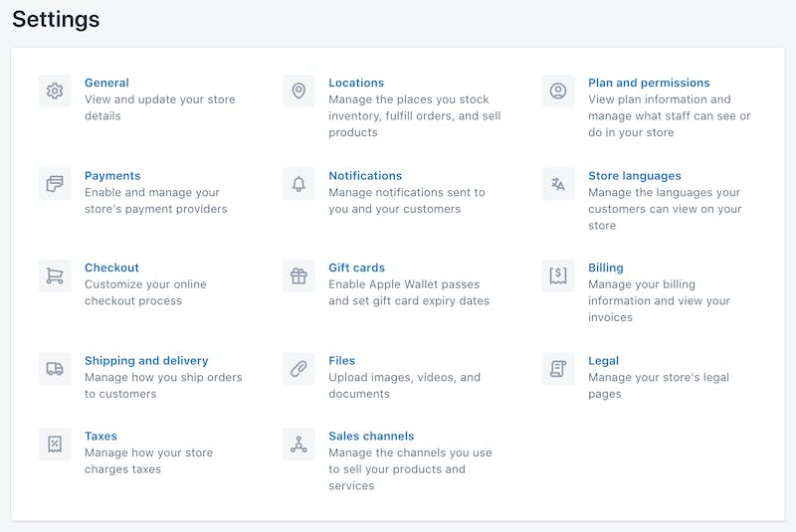Click 'Manage the languages your customers' description

click(x=665, y=209)
